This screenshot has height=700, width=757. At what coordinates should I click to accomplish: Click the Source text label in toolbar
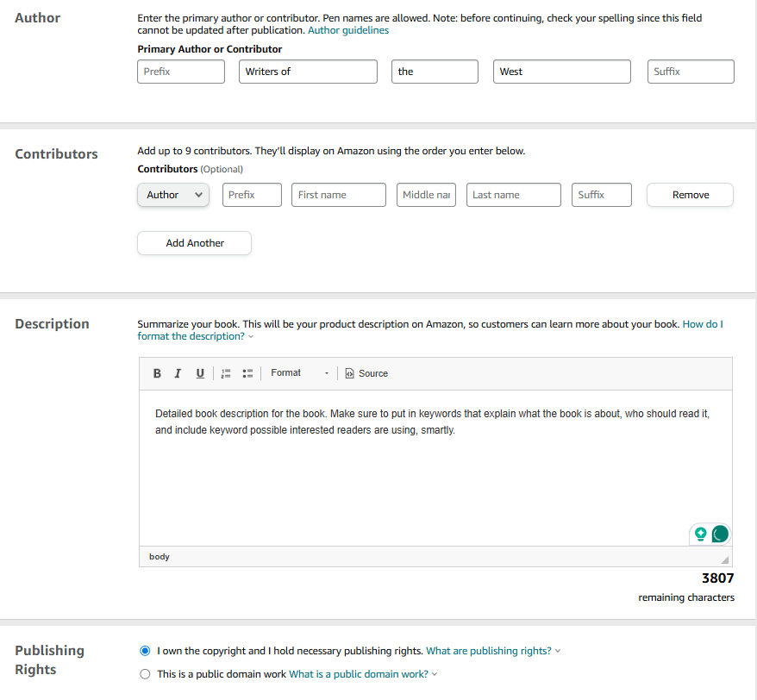point(373,373)
